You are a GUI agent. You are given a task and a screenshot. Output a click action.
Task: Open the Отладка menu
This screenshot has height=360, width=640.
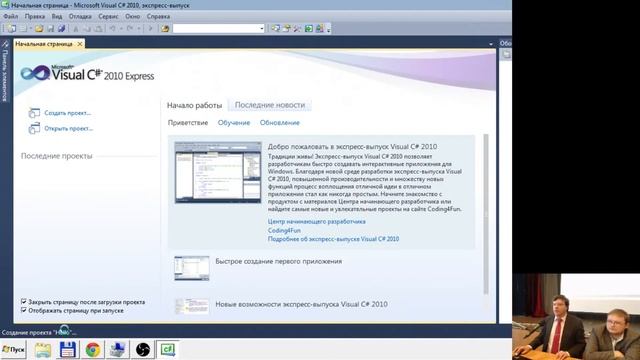click(x=80, y=16)
